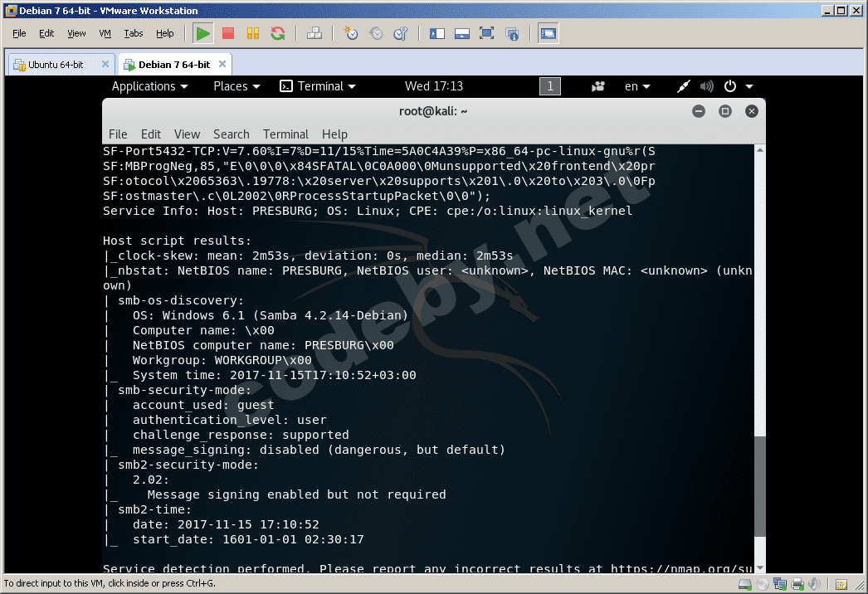Open snapshot manager clock-wrench icon
This screenshot has width=868, height=594.
pos(401,34)
